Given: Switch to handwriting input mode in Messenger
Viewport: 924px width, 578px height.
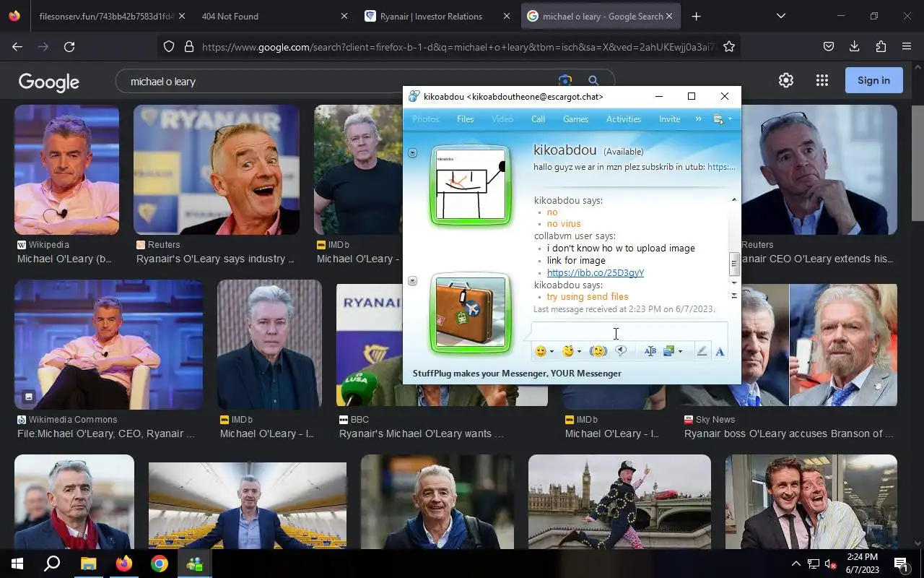Looking at the screenshot, I should click(x=702, y=351).
